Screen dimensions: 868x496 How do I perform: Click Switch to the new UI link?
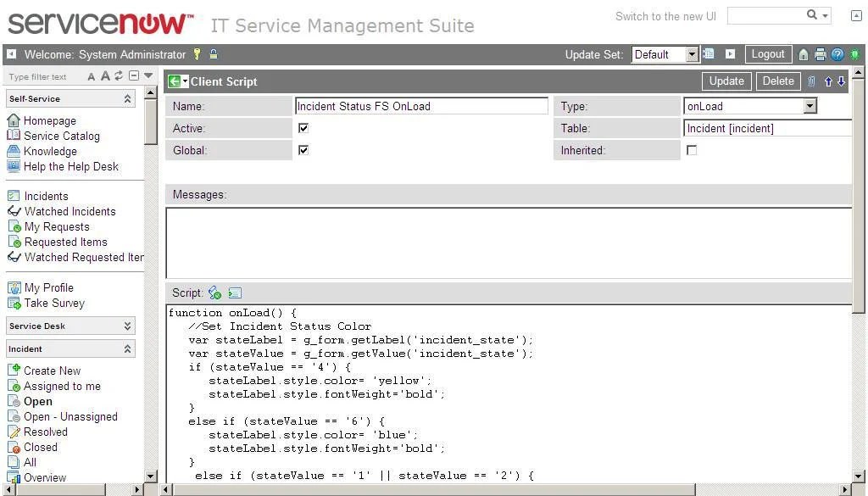(x=666, y=17)
